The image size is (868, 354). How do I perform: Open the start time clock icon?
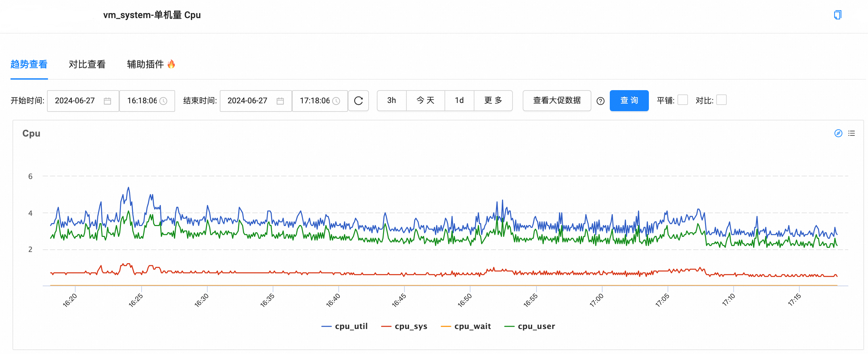pos(163,101)
